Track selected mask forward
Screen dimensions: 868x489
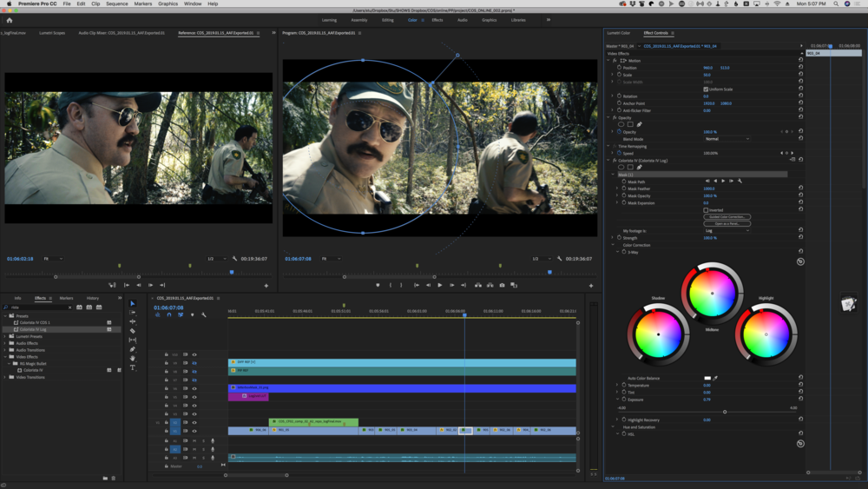click(723, 181)
